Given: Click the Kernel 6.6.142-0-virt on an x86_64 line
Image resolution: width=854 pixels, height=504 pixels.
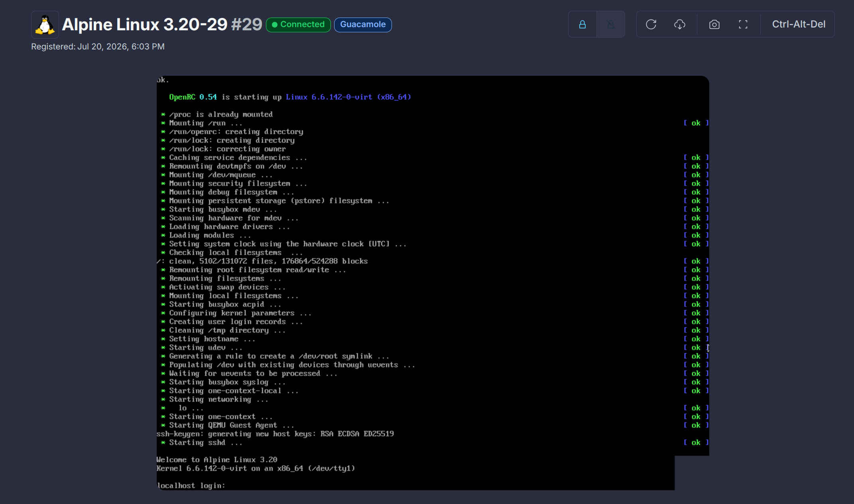Looking at the screenshot, I should [256, 469].
